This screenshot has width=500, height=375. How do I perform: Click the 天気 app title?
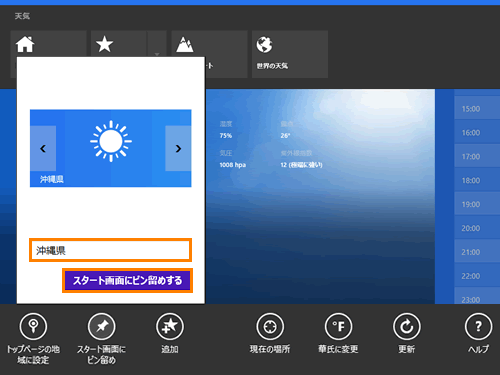(x=22, y=16)
